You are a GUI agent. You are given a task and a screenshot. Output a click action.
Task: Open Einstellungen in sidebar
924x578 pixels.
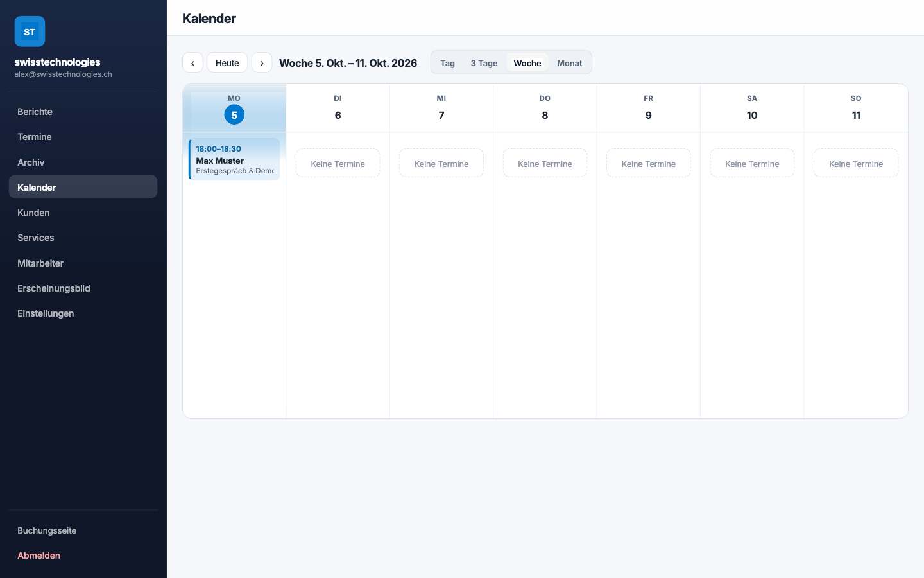pyautogui.click(x=83, y=313)
